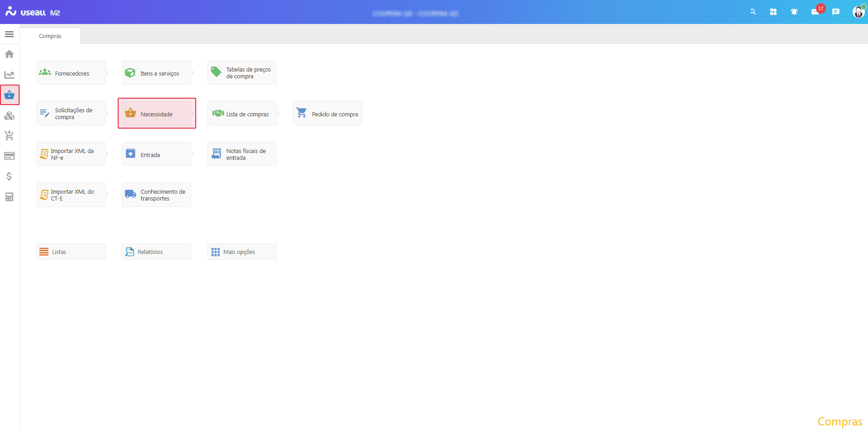Image resolution: width=868 pixels, height=430 pixels.
Task: Click the search magnifier in the top bar
Action: 753,12
